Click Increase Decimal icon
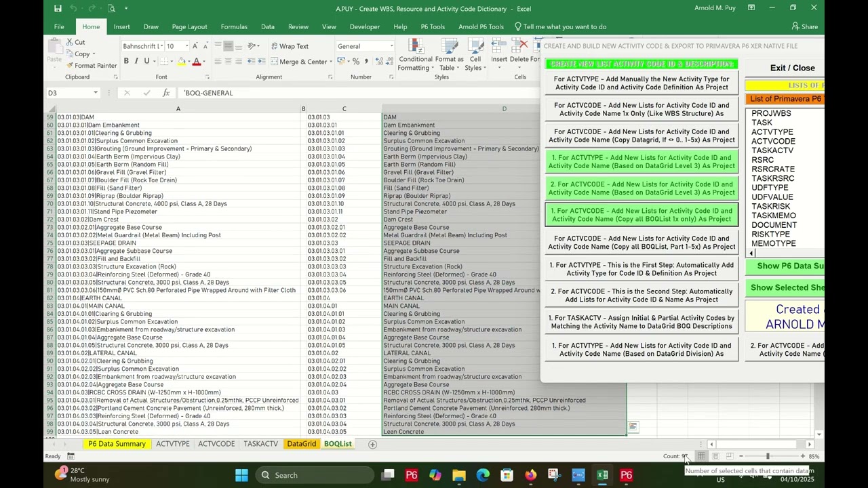Viewport: 868px width, 488px height. pos(378,62)
